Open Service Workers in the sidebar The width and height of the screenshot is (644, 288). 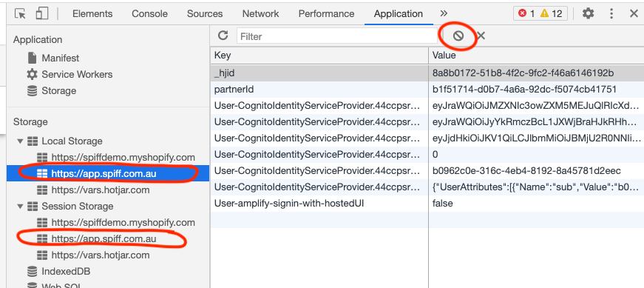pos(77,75)
